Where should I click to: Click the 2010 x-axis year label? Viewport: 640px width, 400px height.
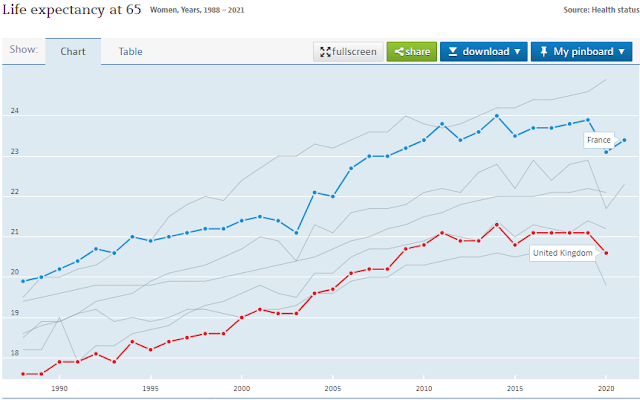click(424, 389)
